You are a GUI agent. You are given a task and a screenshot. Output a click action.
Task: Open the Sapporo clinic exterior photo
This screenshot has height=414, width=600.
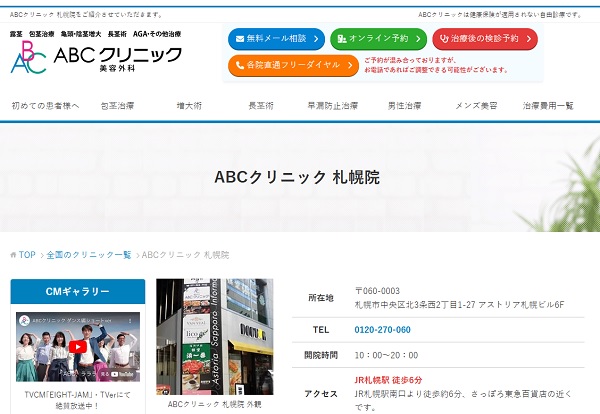point(214,337)
